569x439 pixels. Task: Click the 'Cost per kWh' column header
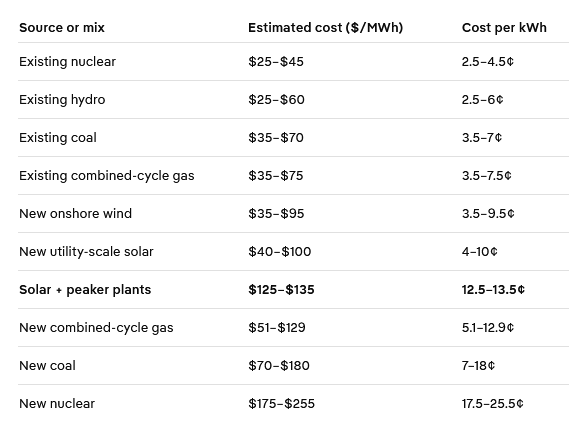coord(504,28)
